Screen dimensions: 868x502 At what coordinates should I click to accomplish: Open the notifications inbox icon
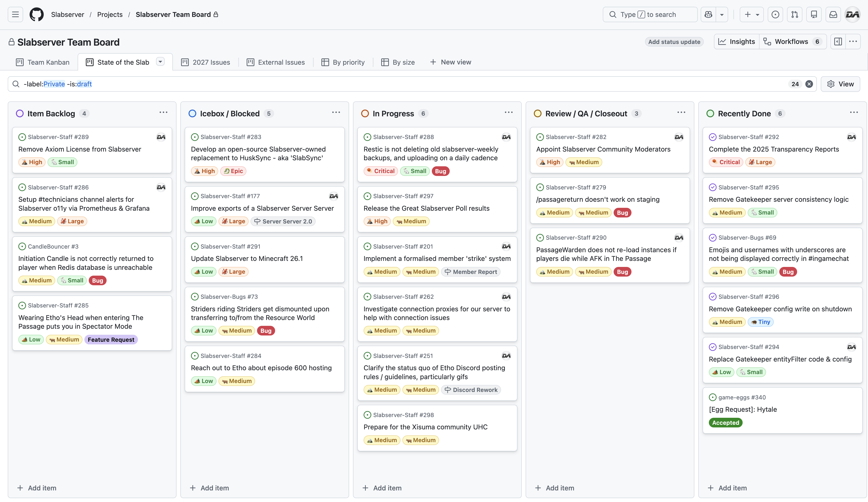coord(833,14)
